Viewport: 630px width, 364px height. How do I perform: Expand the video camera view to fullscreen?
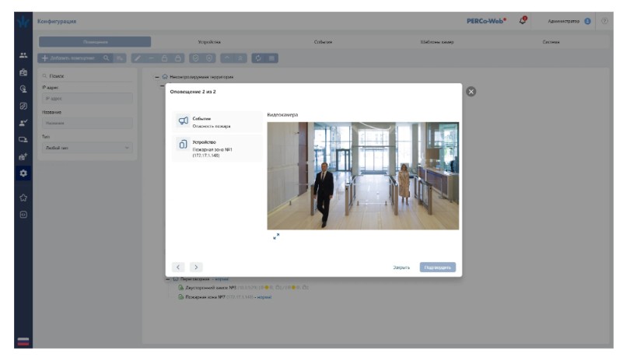point(275,236)
